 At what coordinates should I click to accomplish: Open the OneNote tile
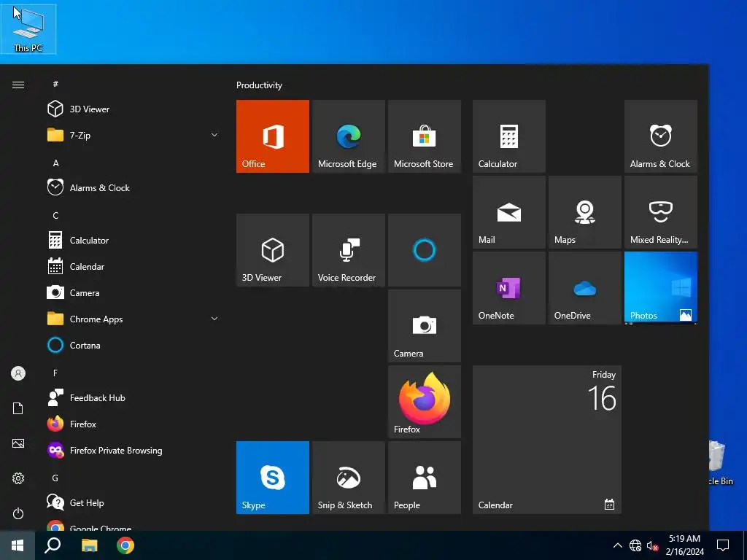coord(508,288)
